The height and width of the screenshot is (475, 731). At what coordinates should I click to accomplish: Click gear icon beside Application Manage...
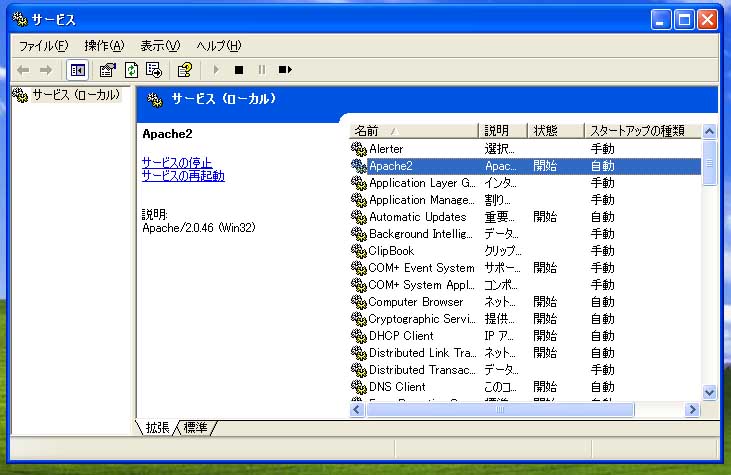(359, 200)
